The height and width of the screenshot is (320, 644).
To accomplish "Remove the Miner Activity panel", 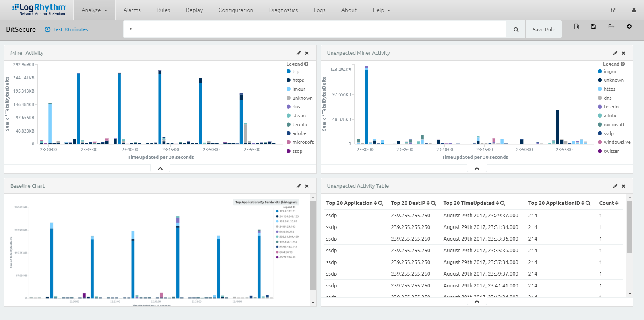I will point(307,53).
